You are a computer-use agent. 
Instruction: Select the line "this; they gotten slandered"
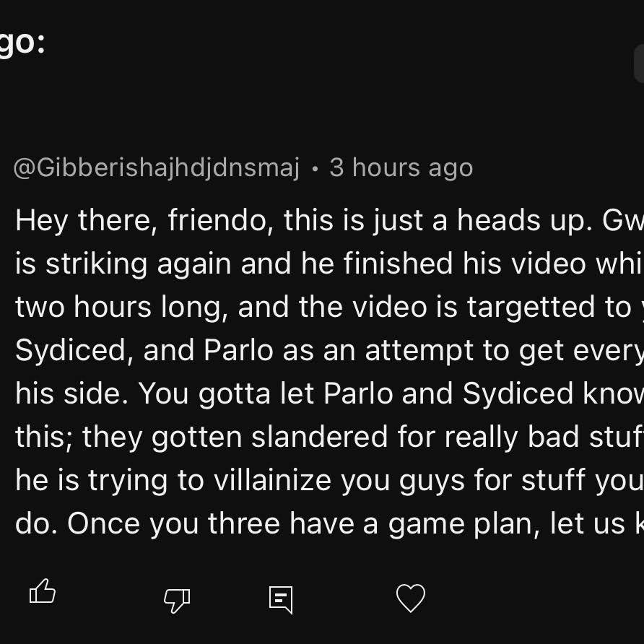(x=329, y=437)
